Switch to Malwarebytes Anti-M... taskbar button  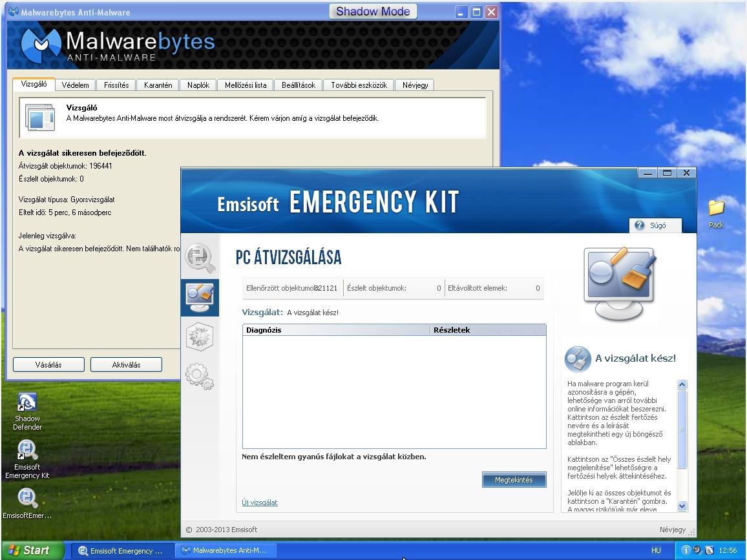coord(226,550)
